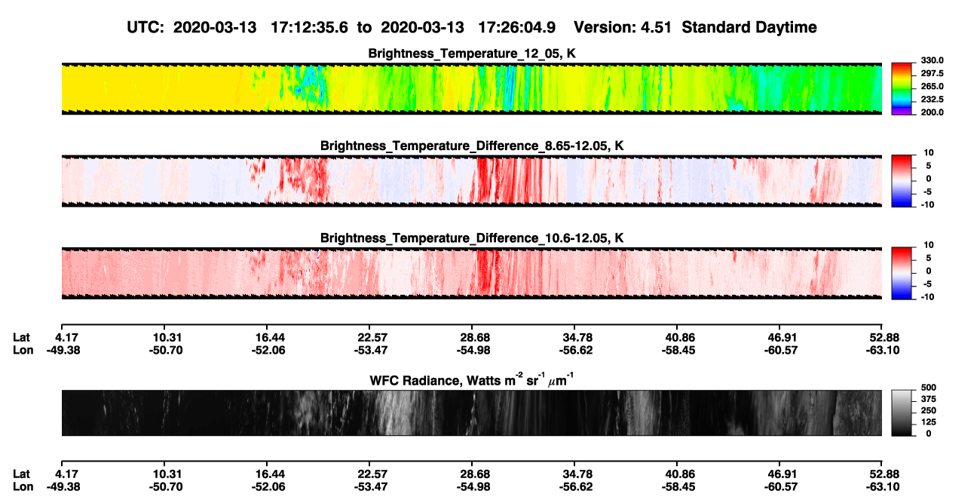
Task: Click the Brightness_Temperature_12_05 image strip
Action: click(471, 88)
